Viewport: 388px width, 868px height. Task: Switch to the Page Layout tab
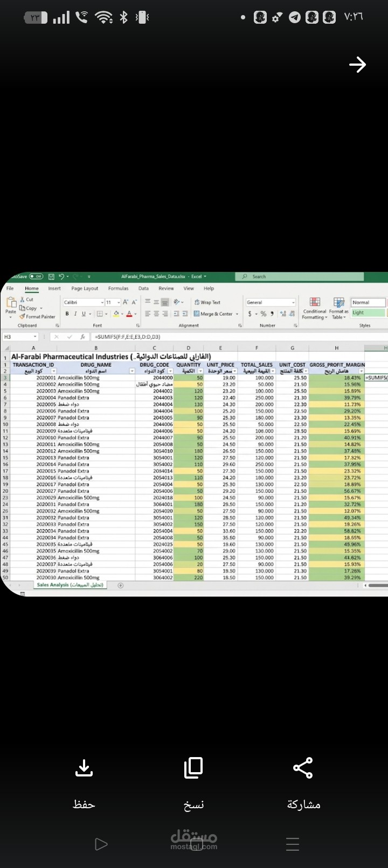tap(85, 289)
